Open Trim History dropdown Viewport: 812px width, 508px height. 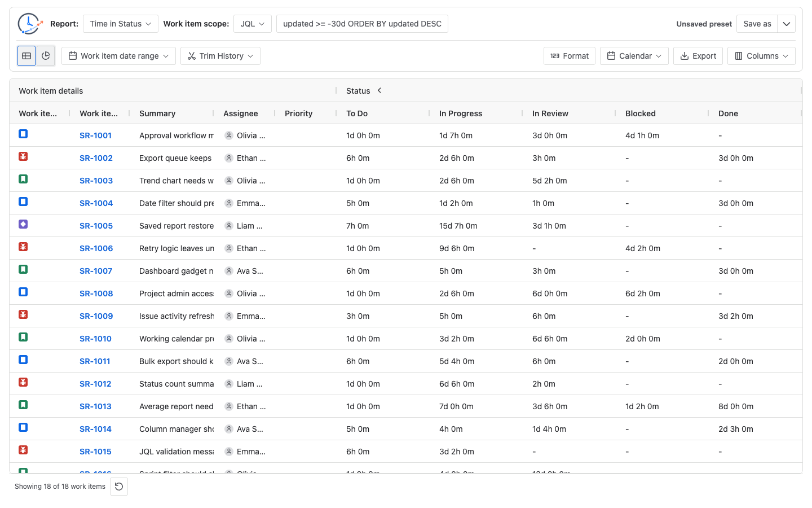[x=220, y=56]
